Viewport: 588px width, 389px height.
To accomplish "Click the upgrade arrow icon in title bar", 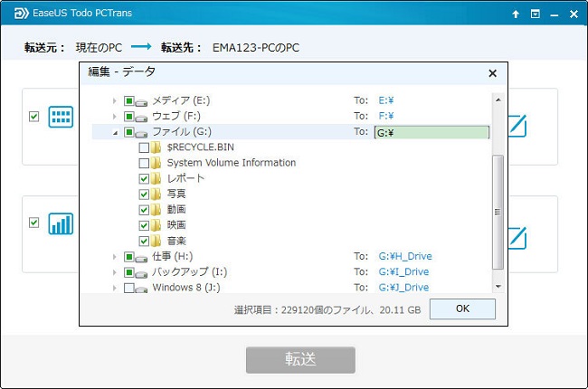I will (x=516, y=14).
